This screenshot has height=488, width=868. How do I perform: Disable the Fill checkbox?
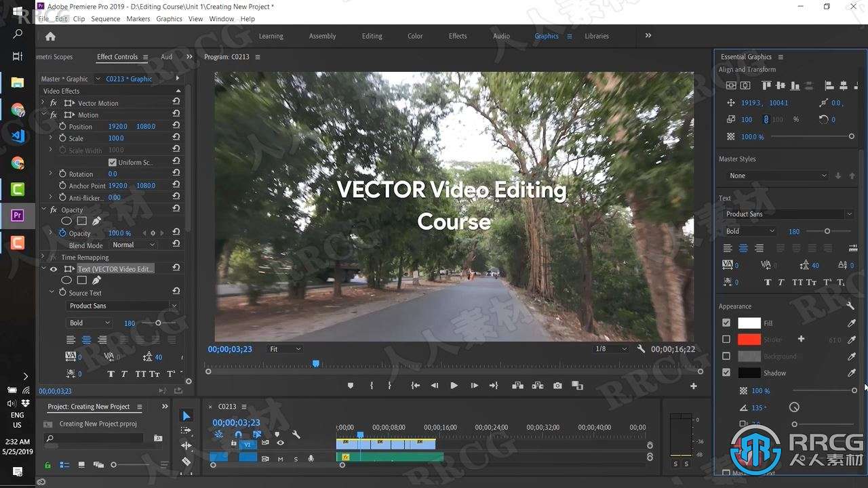point(726,323)
